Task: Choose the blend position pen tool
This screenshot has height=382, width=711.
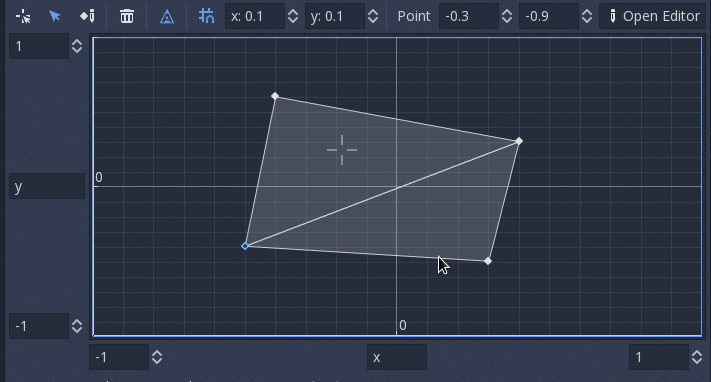Action: [x=88, y=16]
